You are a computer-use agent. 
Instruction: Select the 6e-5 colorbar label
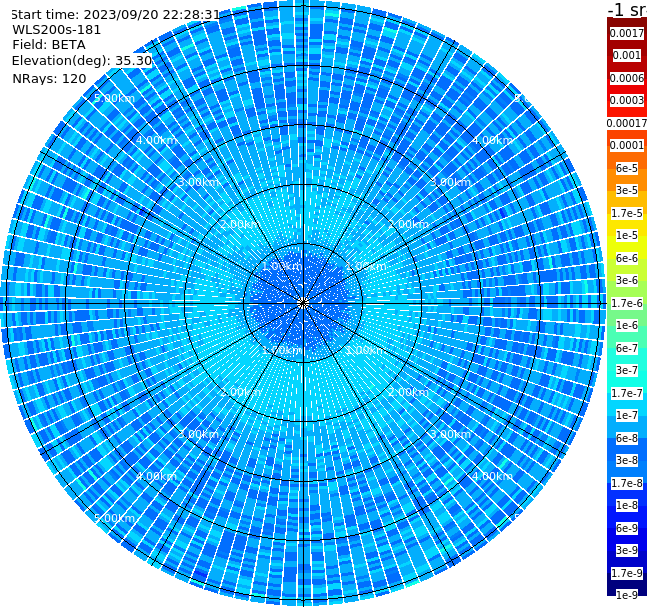[x=627, y=168]
